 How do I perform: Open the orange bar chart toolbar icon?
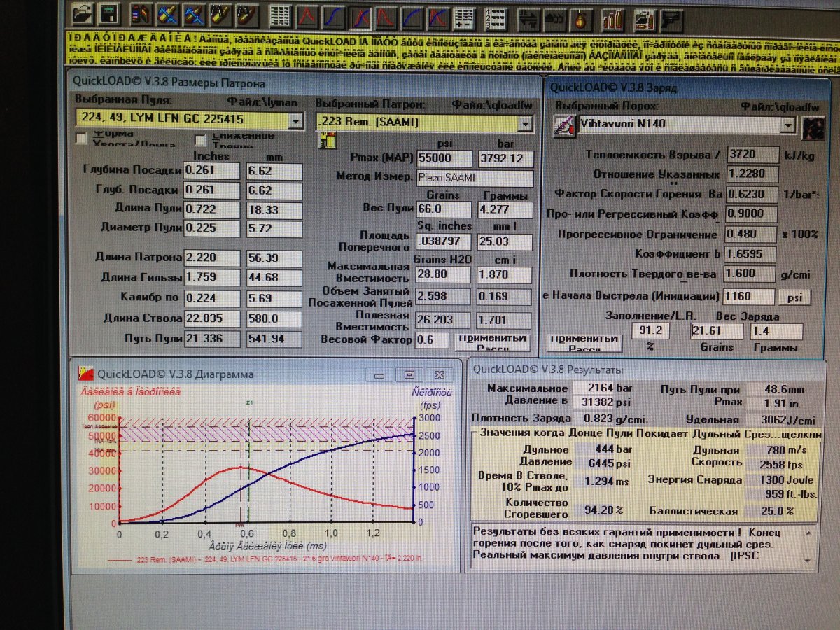click(x=612, y=19)
